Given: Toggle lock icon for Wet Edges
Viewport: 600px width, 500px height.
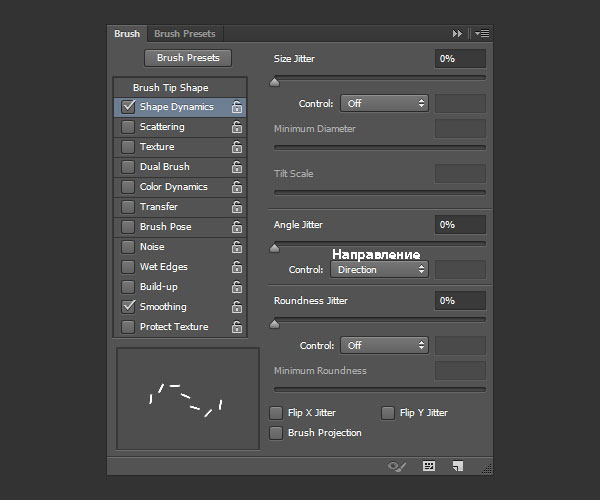Looking at the screenshot, I should click(237, 267).
